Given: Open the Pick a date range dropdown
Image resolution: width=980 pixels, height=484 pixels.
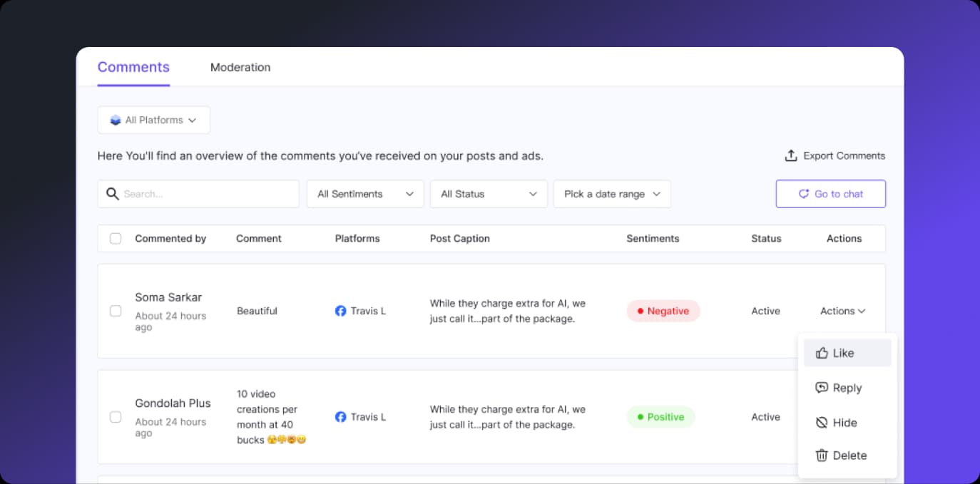Looking at the screenshot, I should (x=612, y=194).
